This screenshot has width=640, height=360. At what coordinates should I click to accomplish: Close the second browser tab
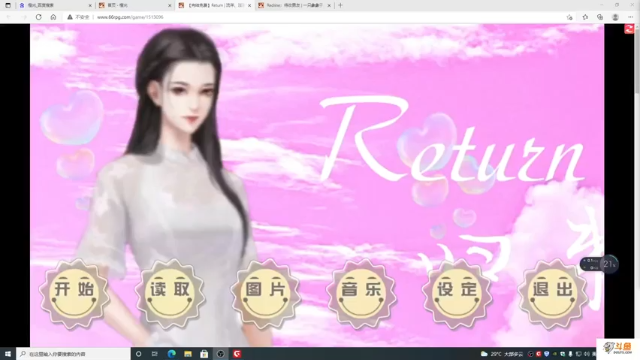[x=170, y=5]
